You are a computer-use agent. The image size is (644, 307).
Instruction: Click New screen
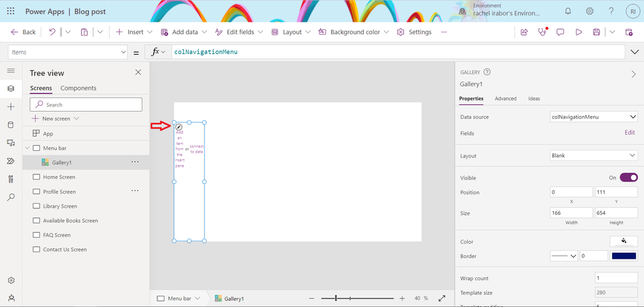coord(56,119)
